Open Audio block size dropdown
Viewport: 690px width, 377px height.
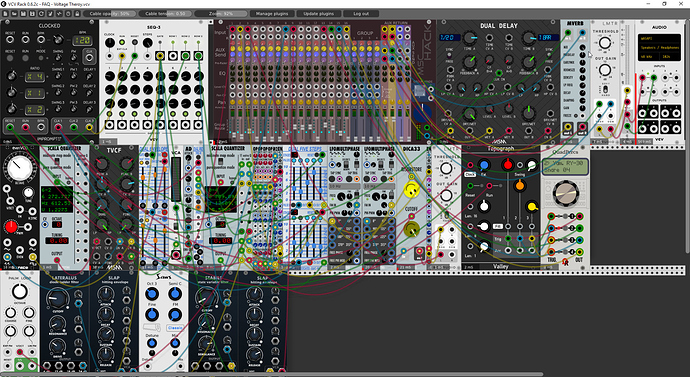(669, 57)
